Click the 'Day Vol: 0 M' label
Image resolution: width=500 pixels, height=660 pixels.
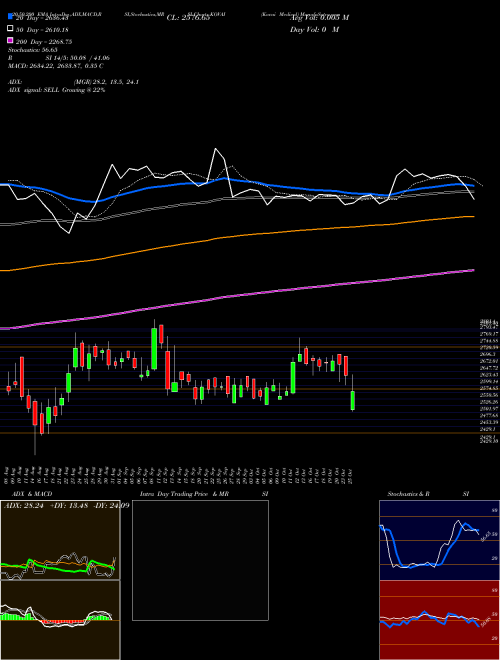(x=314, y=29)
